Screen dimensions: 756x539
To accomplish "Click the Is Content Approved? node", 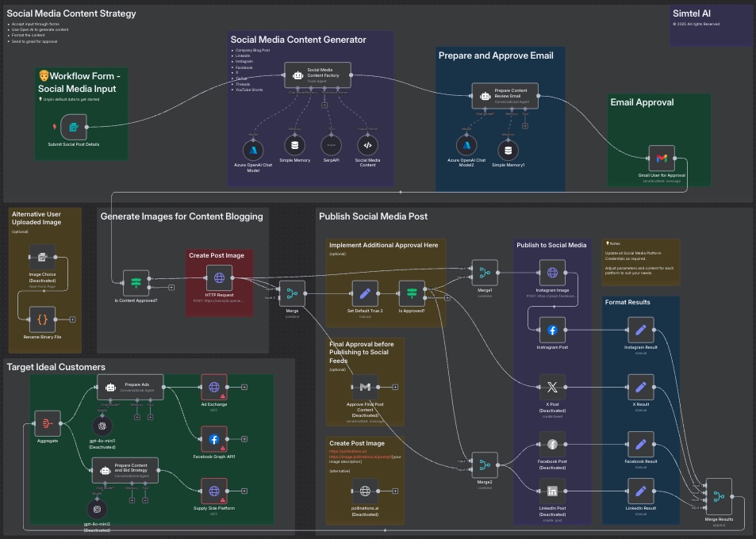I will [136, 283].
